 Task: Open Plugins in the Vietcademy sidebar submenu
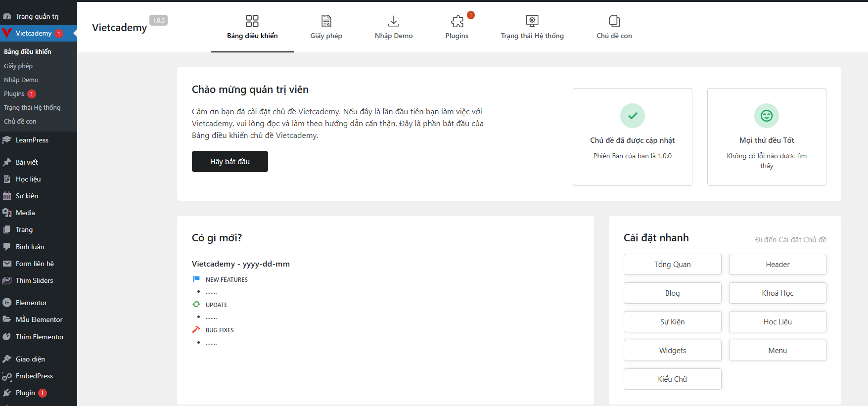14,93
